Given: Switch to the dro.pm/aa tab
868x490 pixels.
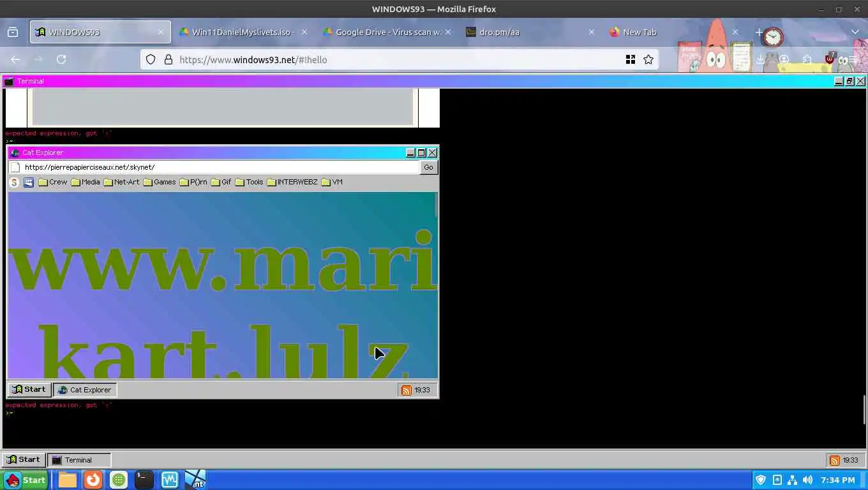Looking at the screenshot, I should click(x=531, y=32).
